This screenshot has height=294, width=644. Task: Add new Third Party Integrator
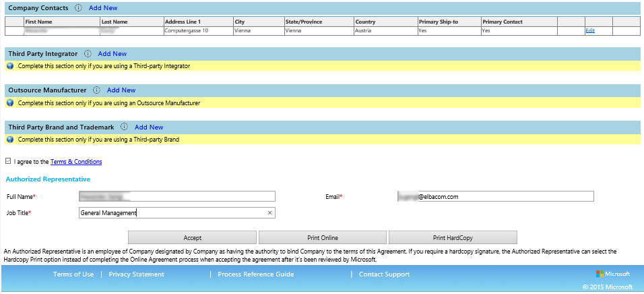coord(112,54)
